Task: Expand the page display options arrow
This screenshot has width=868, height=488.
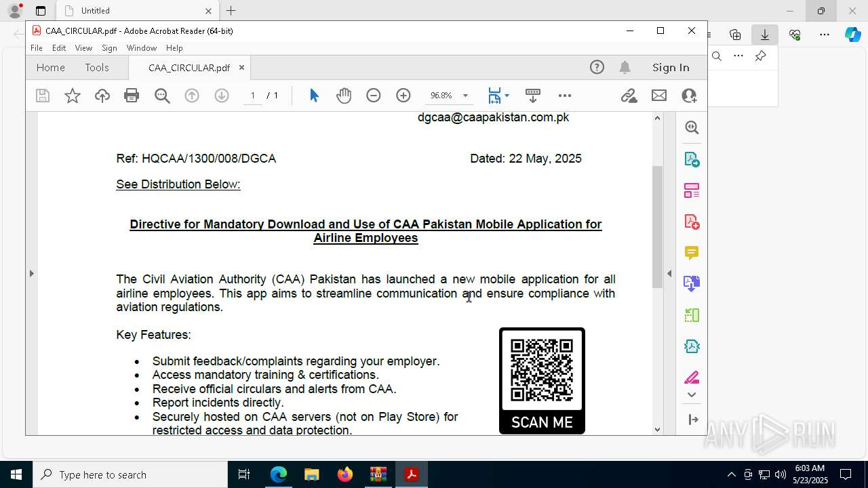Action: tap(507, 96)
